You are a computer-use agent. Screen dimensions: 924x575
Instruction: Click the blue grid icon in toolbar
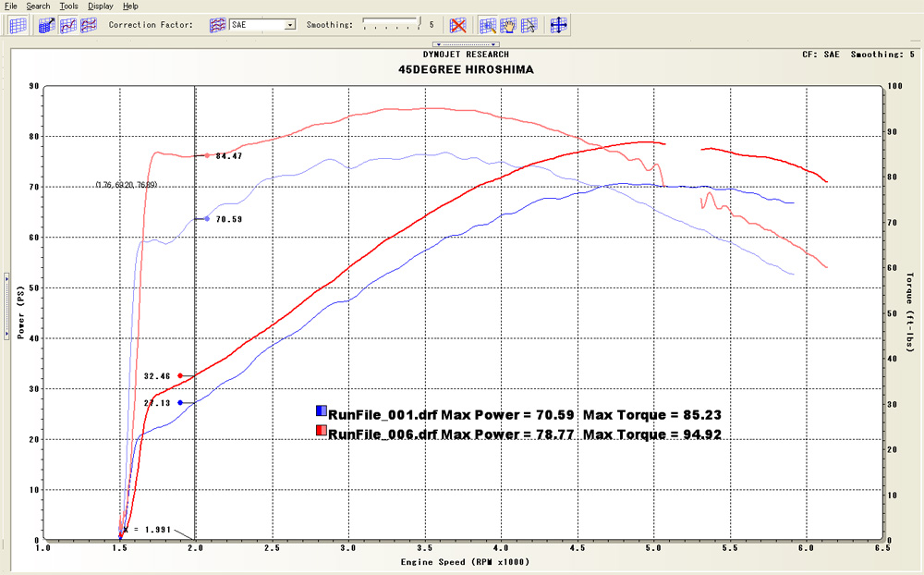tap(17, 25)
